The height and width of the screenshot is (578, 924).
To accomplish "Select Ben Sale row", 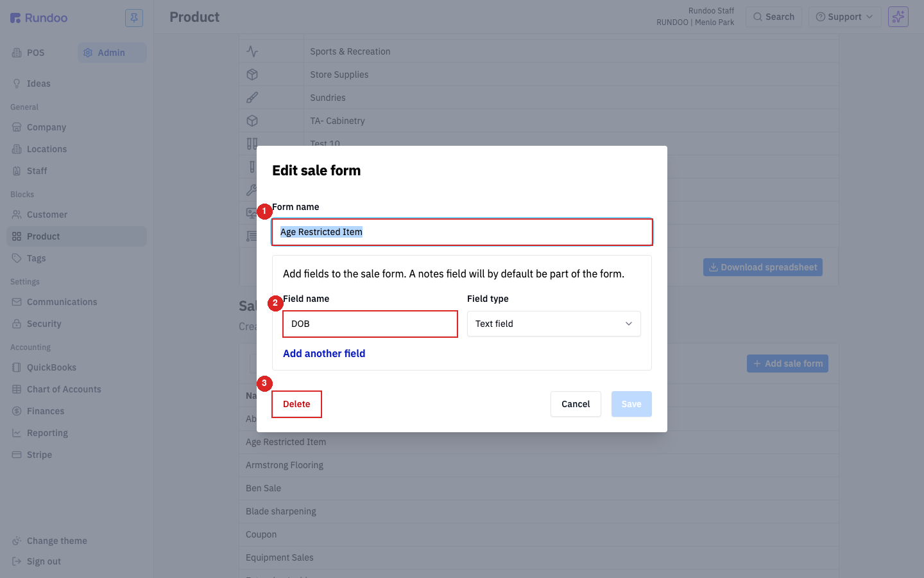I will pyautogui.click(x=539, y=488).
